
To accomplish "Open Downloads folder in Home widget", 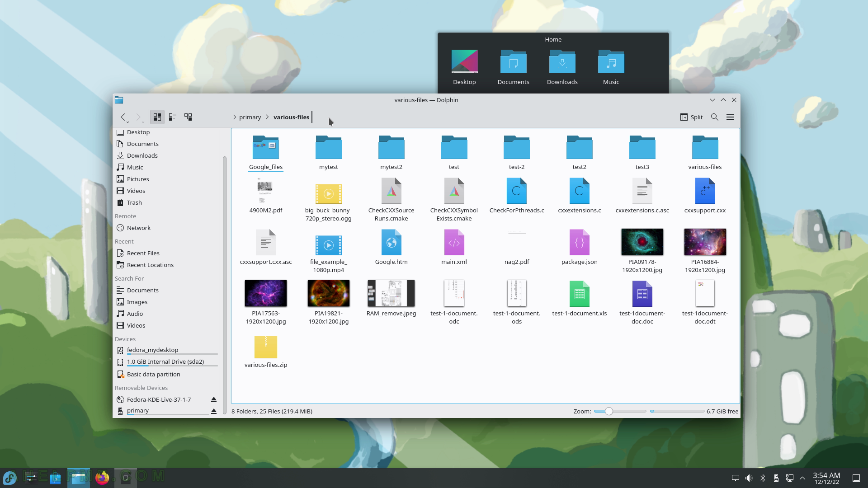I will [x=562, y=67].
